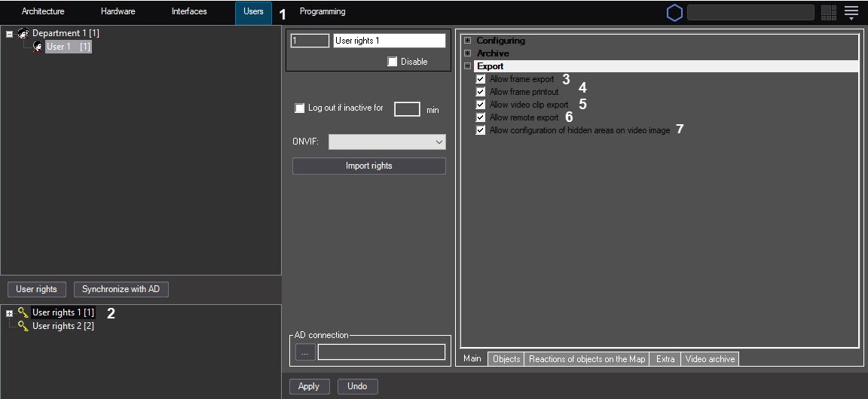Click the blue hexagon icon in top bar
The width and height of the screenshot is (868, 399).
pyautogui.click(x=674, y=13)
